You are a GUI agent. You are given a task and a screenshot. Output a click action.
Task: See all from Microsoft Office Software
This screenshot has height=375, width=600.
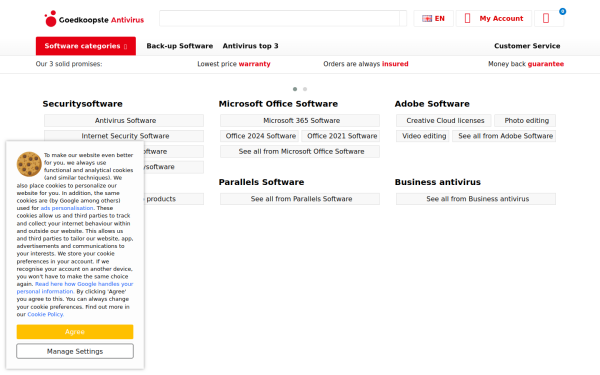click(x=300, y=152)
